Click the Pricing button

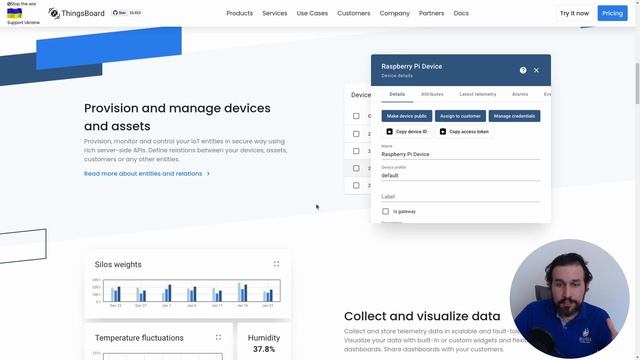[612, 13]
